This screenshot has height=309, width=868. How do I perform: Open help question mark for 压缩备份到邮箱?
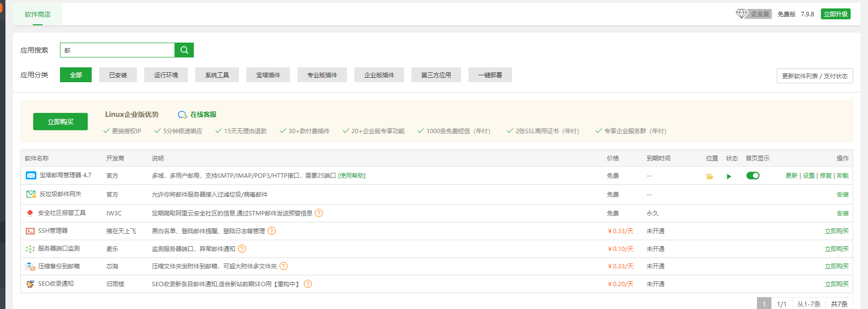coord(284,266)
